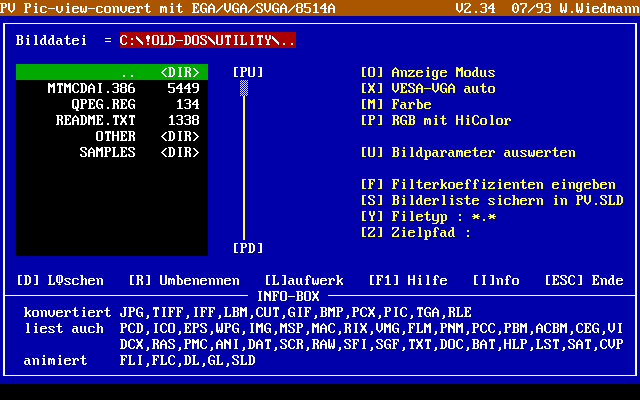
Task: Click the [PD] page down marker
Action: point(248,248)
